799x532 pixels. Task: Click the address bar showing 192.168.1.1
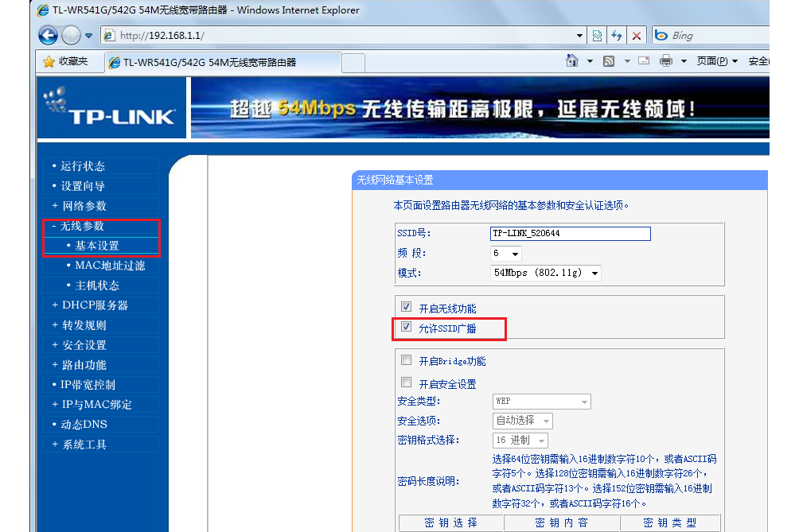338,36
